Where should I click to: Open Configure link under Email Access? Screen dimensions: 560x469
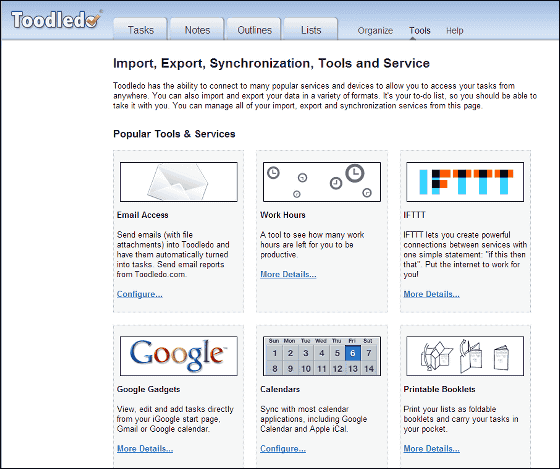(x=140, y=294)
